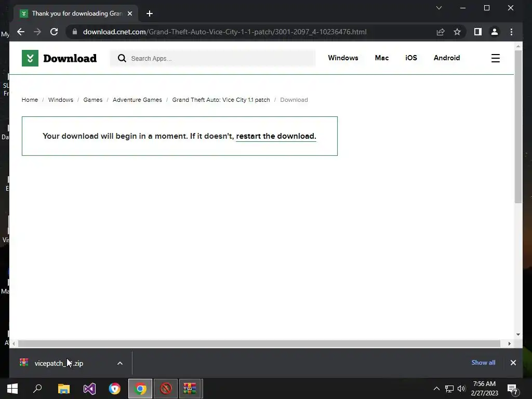Open the Windows category menu
The image size is (532, 399).
343,58
